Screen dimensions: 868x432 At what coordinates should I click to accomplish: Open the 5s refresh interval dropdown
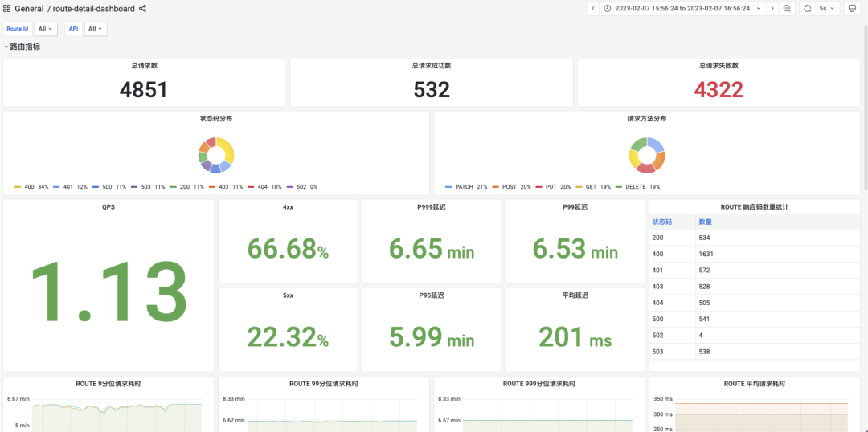click(x=828, y=9)
